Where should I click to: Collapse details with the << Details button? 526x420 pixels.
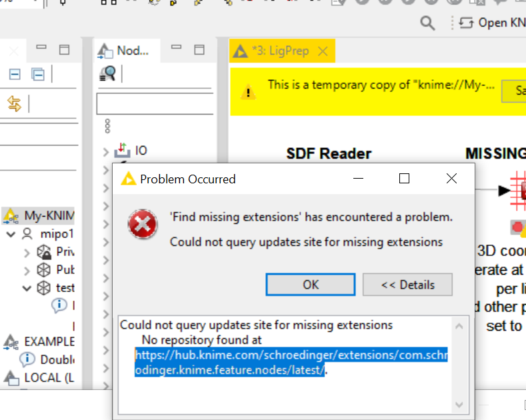tap(407, 285)
